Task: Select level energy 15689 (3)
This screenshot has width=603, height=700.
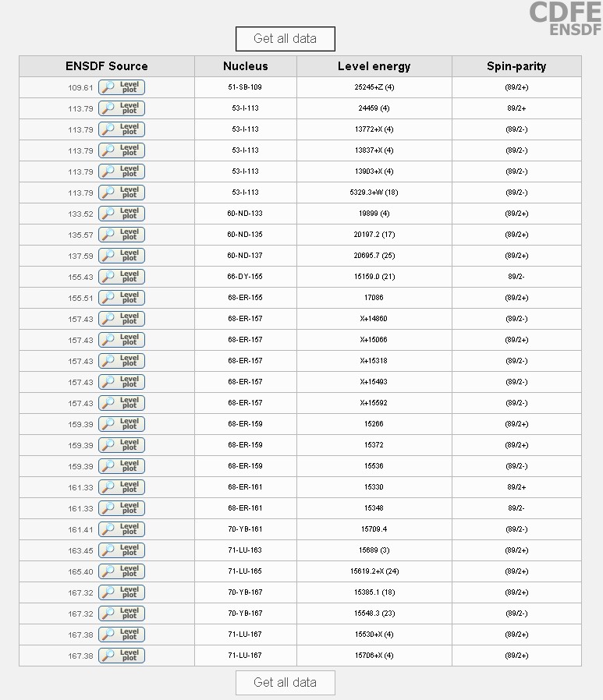Action: click(374, 550)
